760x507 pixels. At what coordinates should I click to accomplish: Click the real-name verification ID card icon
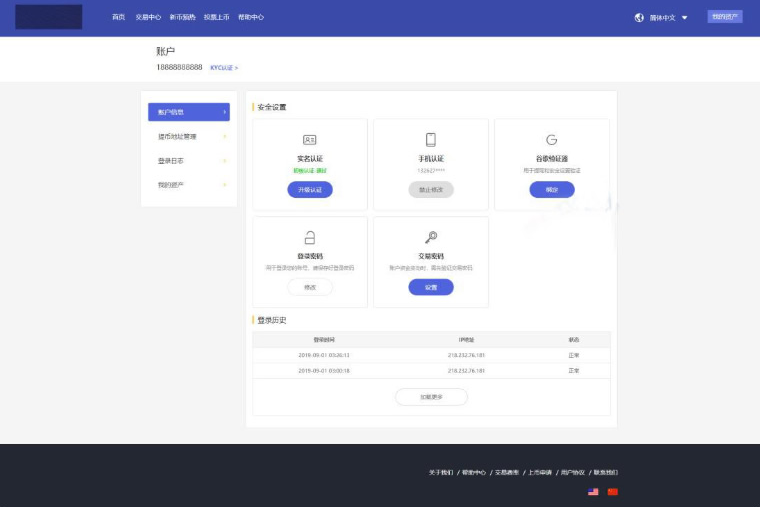pos(310,140)
